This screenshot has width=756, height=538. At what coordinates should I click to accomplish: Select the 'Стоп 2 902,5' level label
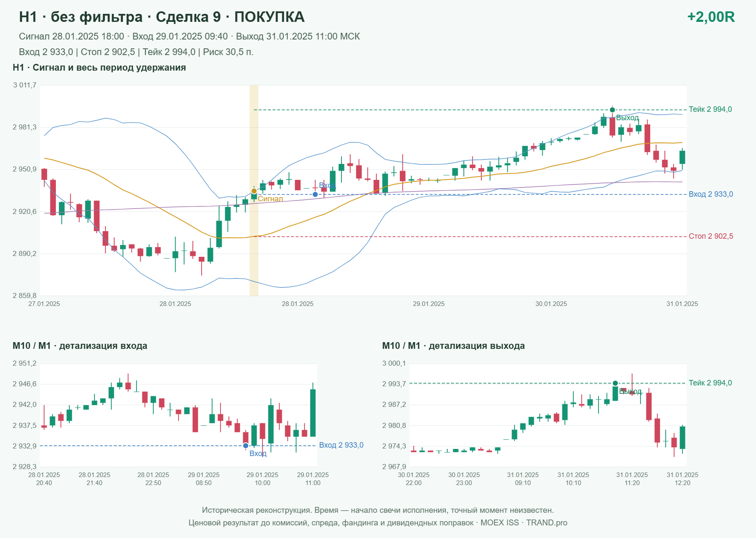click(711, 236)
